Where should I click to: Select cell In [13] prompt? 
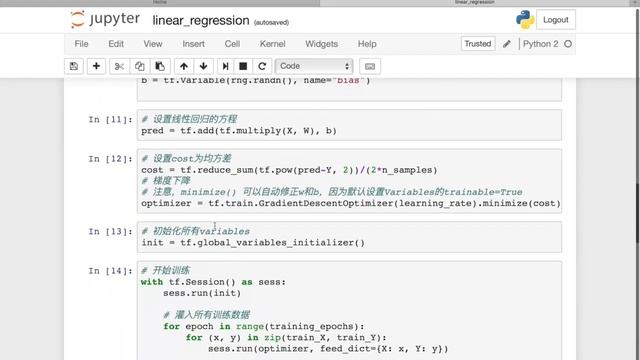coord(111,231)
